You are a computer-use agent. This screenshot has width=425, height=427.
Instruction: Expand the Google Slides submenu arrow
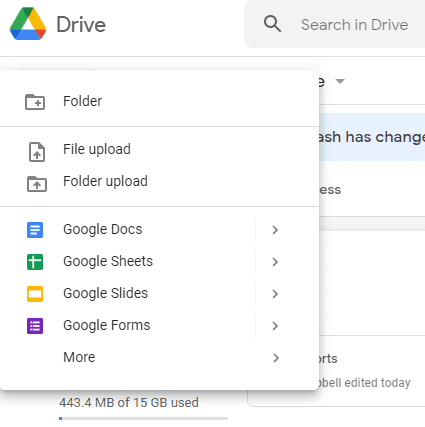275,294
